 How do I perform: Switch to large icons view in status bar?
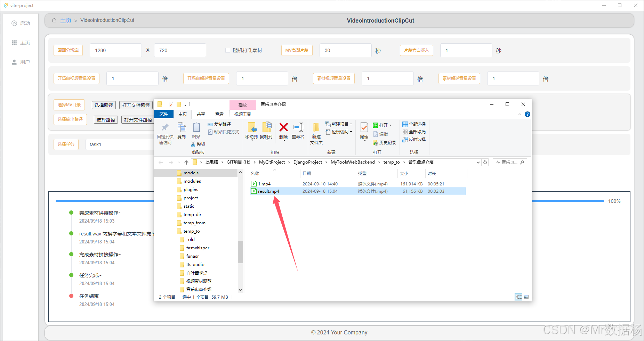tap(526, 297)
